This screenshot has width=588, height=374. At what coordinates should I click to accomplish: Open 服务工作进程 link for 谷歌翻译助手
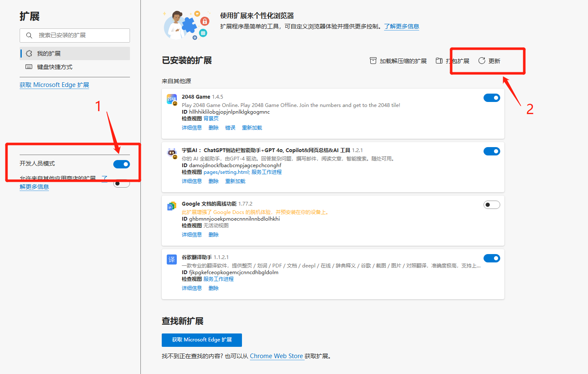(219, 279)
